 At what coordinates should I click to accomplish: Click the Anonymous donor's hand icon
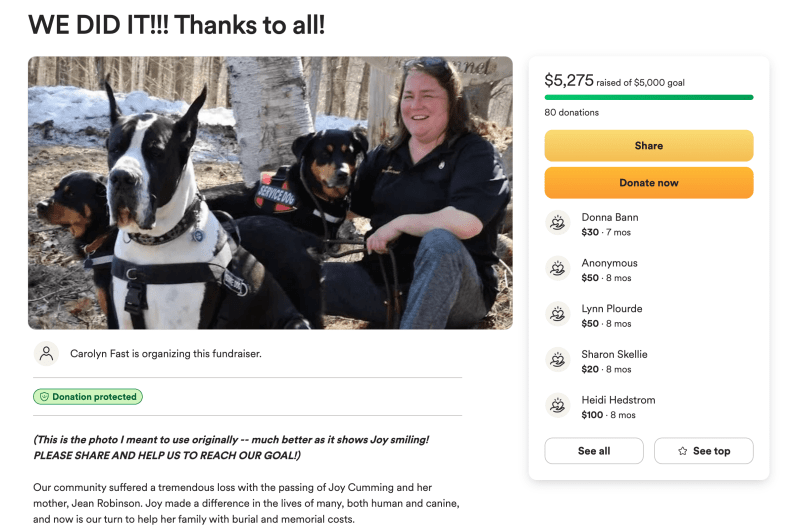pos(557,269)
